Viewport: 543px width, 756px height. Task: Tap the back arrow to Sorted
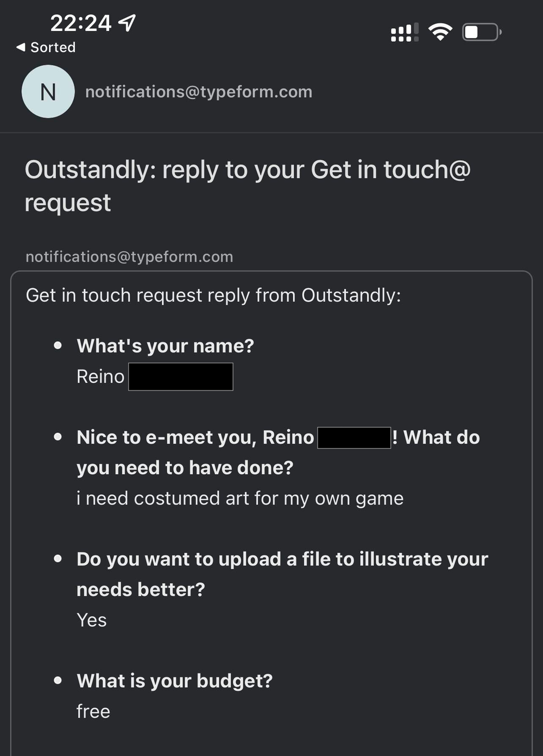21,47
